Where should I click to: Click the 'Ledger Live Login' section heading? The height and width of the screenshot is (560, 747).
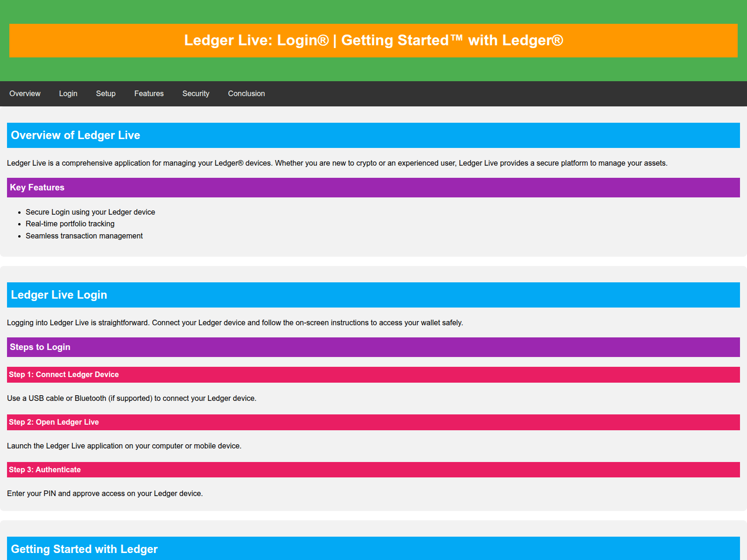[x=59, y=295]
